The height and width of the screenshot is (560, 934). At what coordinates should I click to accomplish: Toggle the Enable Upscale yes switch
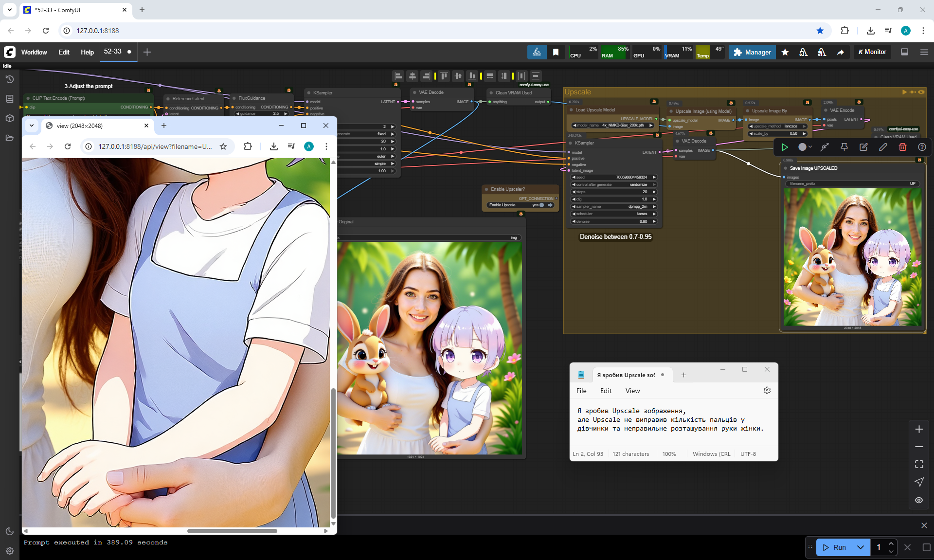(x=541, y=205)
